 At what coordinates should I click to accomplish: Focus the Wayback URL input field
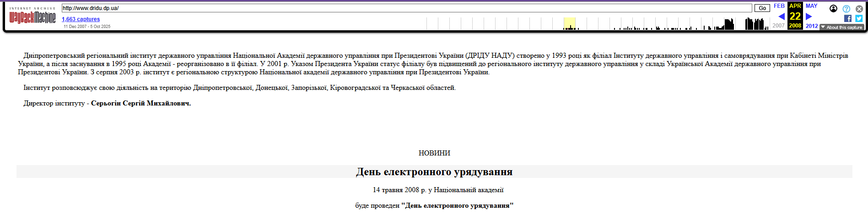click(407, 8)
